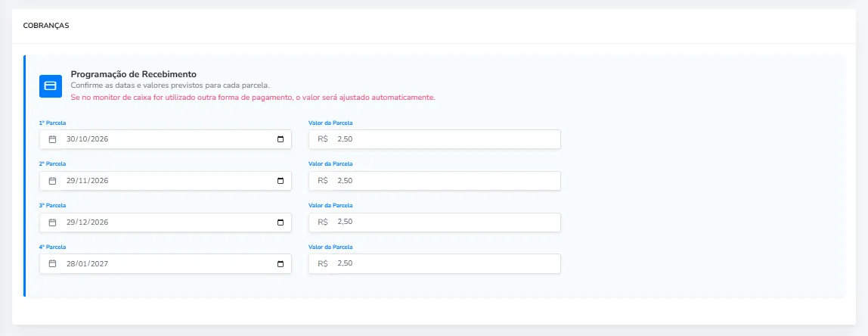Click the 2ª Parcela label
Viewport: 868px width, 336px height.
[x=53, y=164]
